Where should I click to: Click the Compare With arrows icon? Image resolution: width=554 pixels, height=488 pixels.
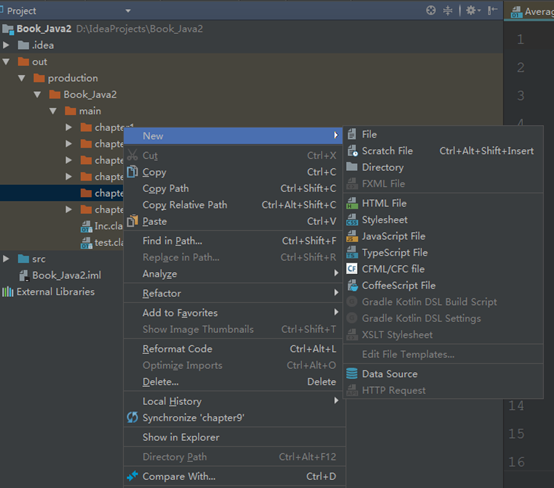[x=132, y=476]
